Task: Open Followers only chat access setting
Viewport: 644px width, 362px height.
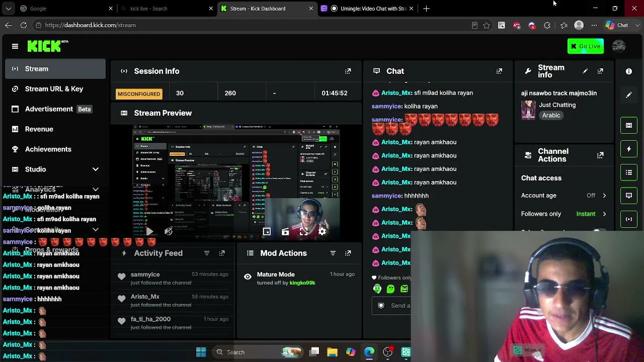Action: coord(563,214)
